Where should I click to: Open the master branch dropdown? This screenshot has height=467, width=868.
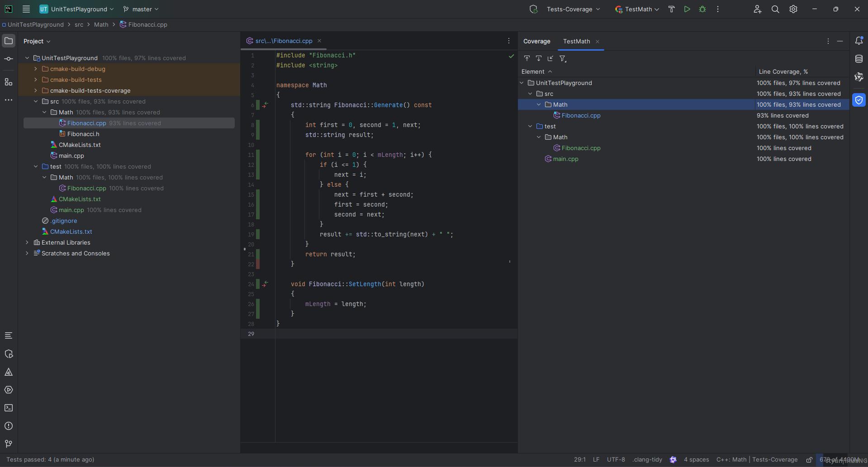(x=141, y=9)
